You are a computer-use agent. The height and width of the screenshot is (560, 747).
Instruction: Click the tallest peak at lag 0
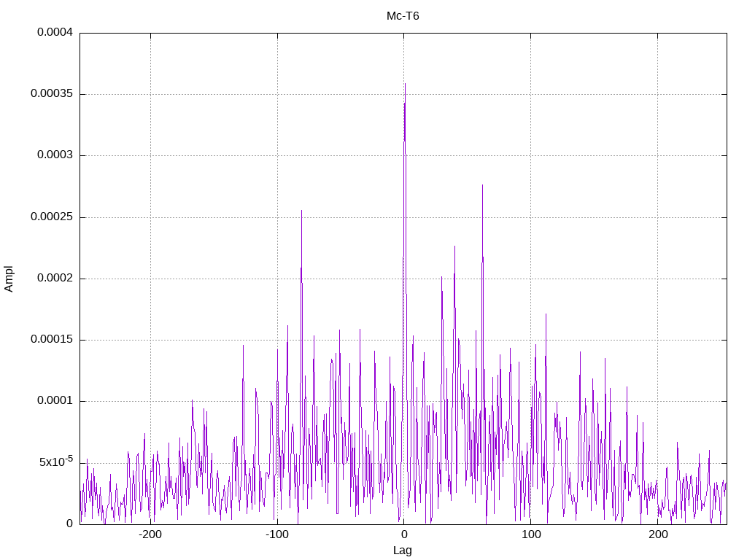pyautogui.click(x=405, y=85)
